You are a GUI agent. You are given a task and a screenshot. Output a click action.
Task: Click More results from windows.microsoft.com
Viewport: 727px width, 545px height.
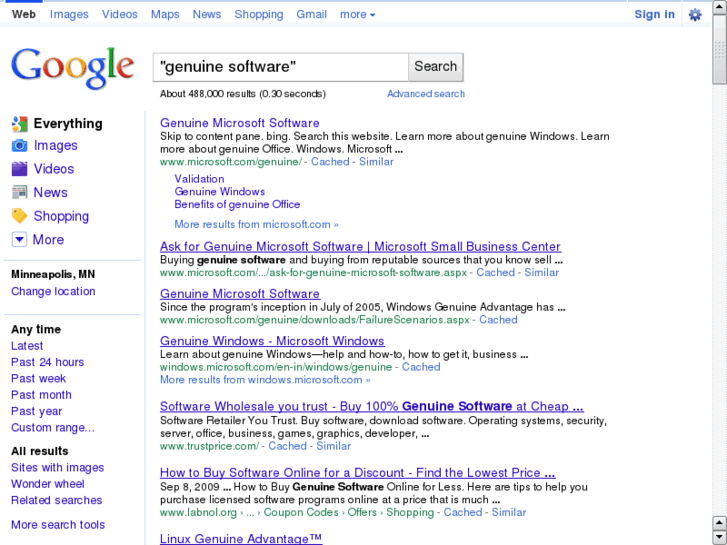pos(265,380)
